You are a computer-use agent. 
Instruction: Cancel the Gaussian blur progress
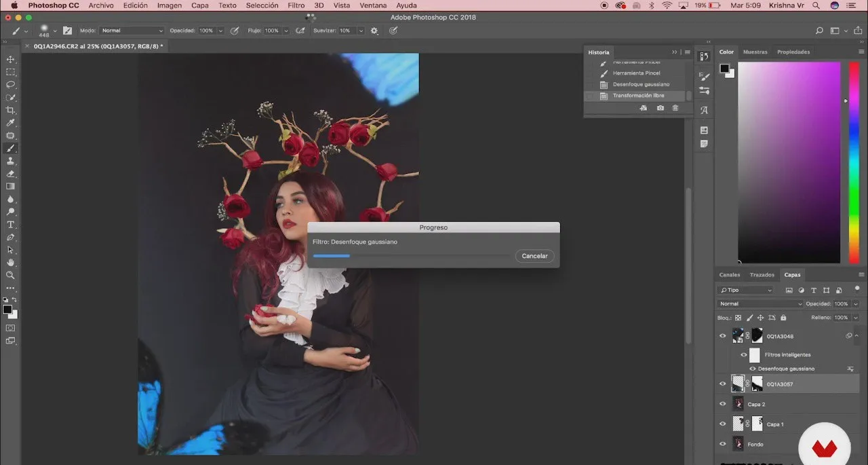pos(534,256)
